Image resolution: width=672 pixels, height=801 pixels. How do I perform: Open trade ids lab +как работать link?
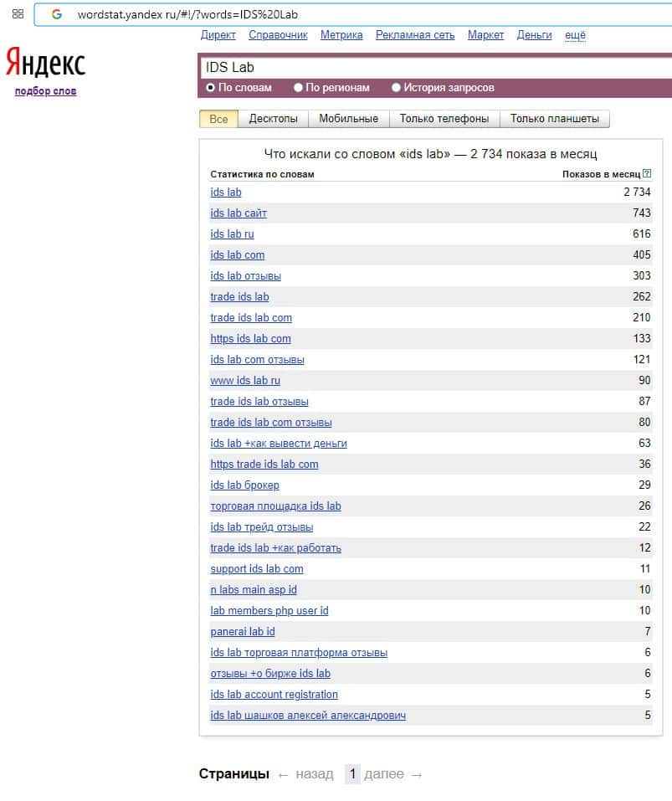click(275, 548)
